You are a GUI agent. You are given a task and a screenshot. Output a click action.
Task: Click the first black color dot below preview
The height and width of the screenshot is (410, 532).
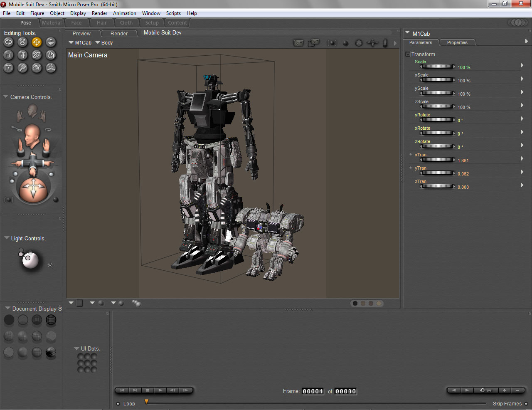(355, 303)
